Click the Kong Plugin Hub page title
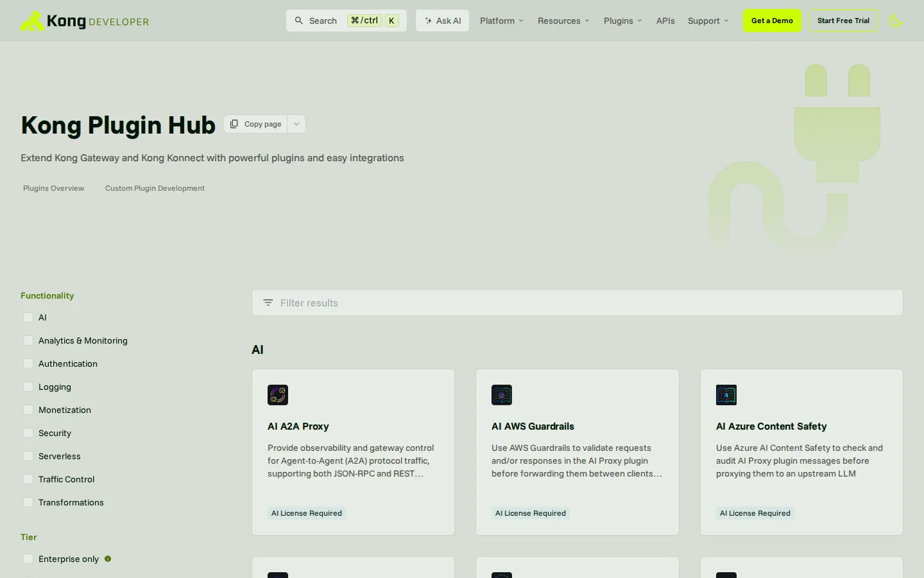924x578 pixels. [x=118, y=125]
